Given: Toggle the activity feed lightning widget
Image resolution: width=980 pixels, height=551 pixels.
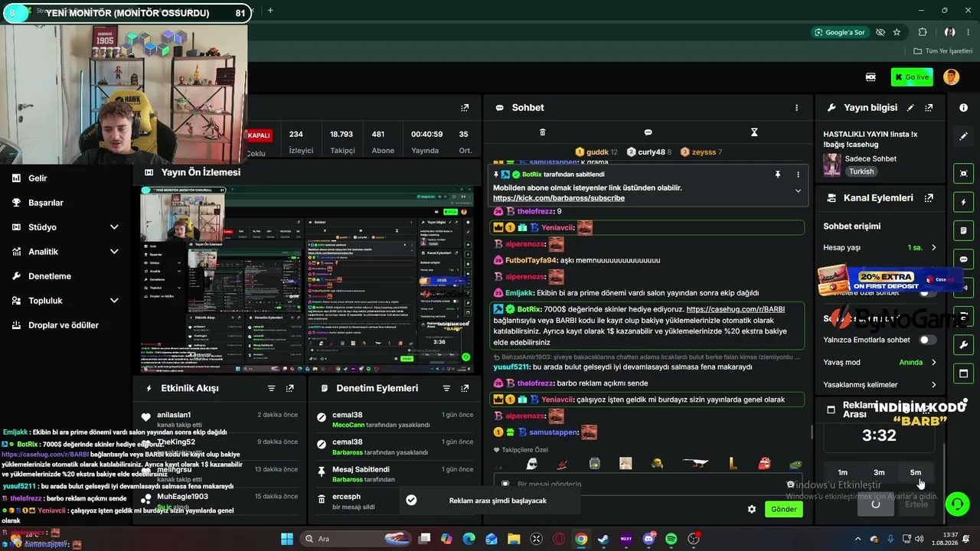Looking at the screenshot, I should (x=963, y=202).
